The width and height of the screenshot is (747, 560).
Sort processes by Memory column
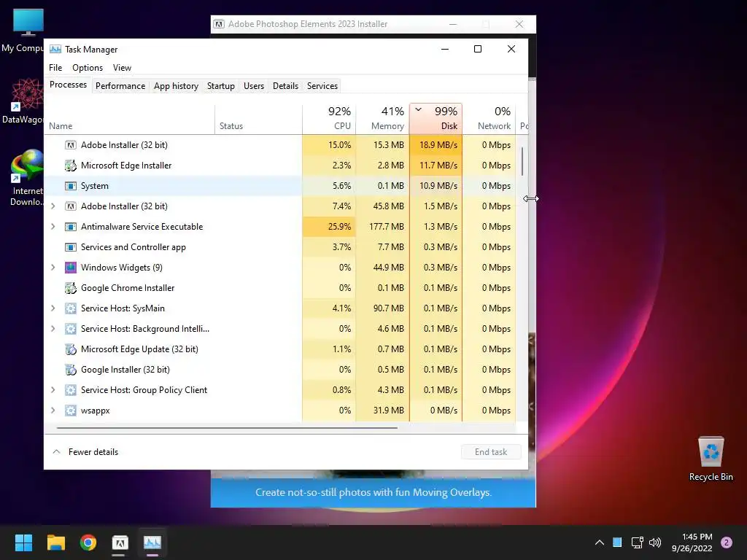(x=382, y=119)
